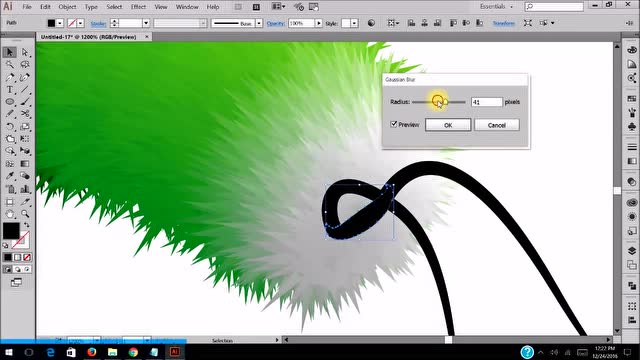Click the Radius slider handle

tap(445, 102)
